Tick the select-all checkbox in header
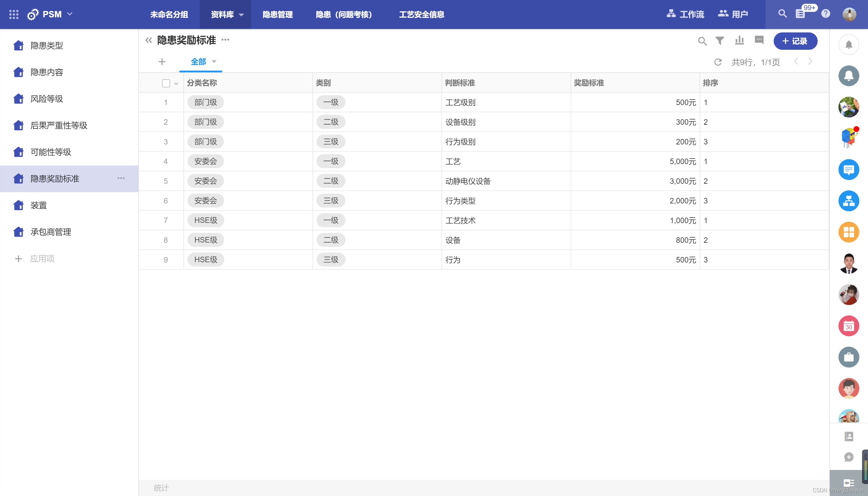Viewport: 868px width, 496px height. click(x=166, y=83)
